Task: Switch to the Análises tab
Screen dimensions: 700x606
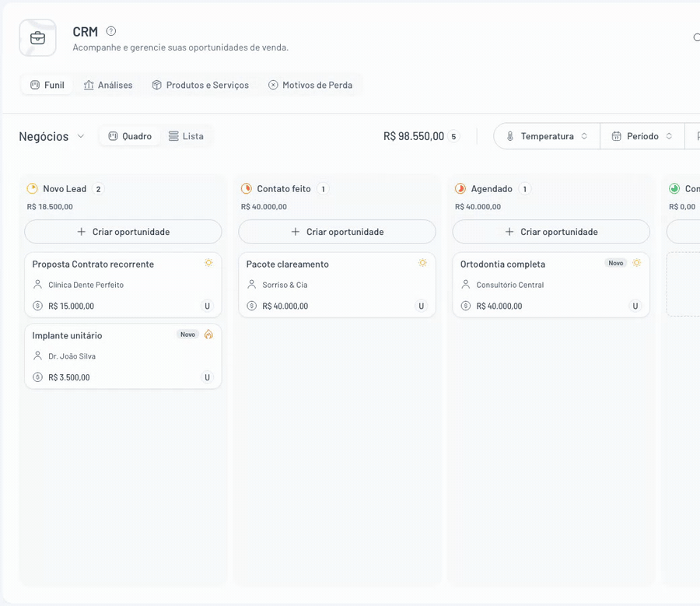Action: click(108, 85)
